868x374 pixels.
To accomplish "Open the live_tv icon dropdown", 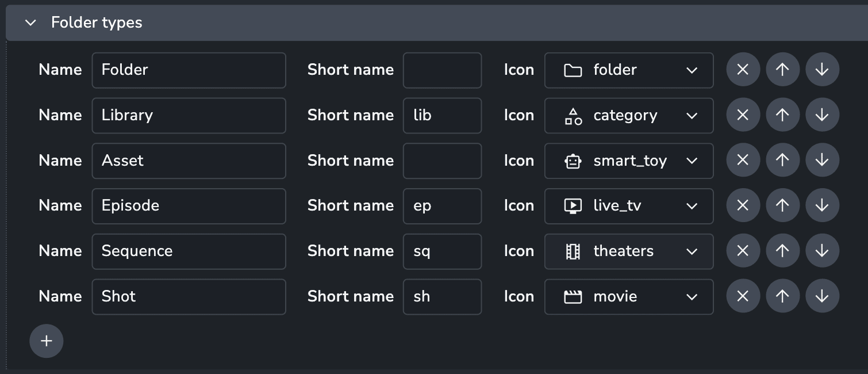I will pyautogui.click(x=629, y=206).
